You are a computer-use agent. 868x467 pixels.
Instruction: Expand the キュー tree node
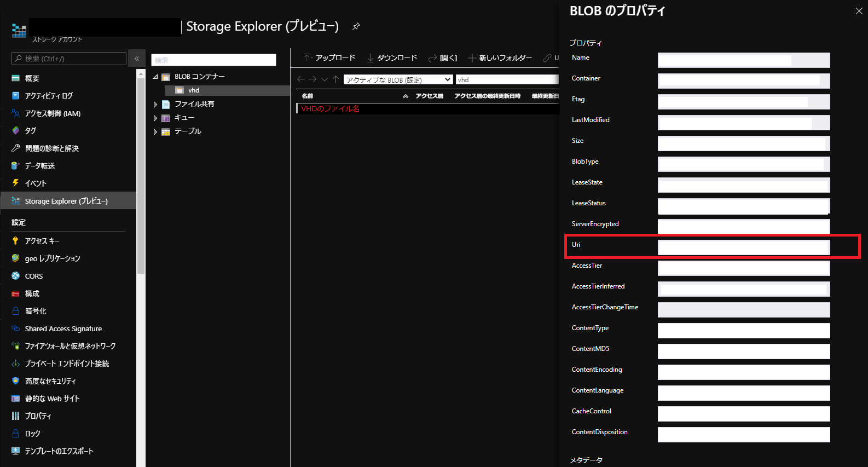coord(155,118)
